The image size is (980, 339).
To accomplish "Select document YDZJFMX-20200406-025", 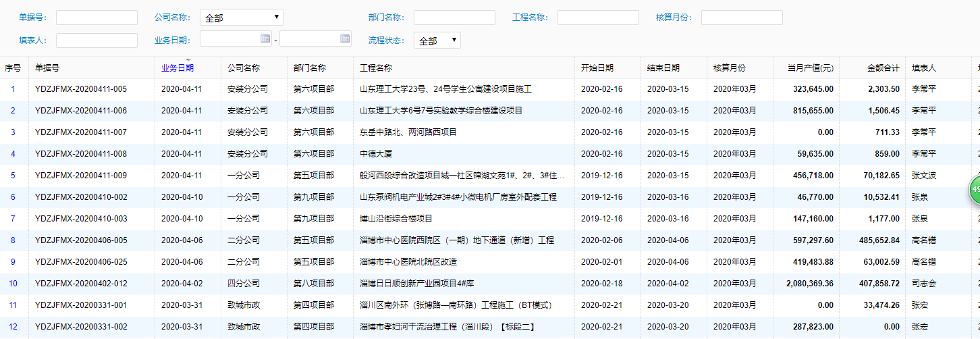I will pyautogui.click(x=81, y=262).
